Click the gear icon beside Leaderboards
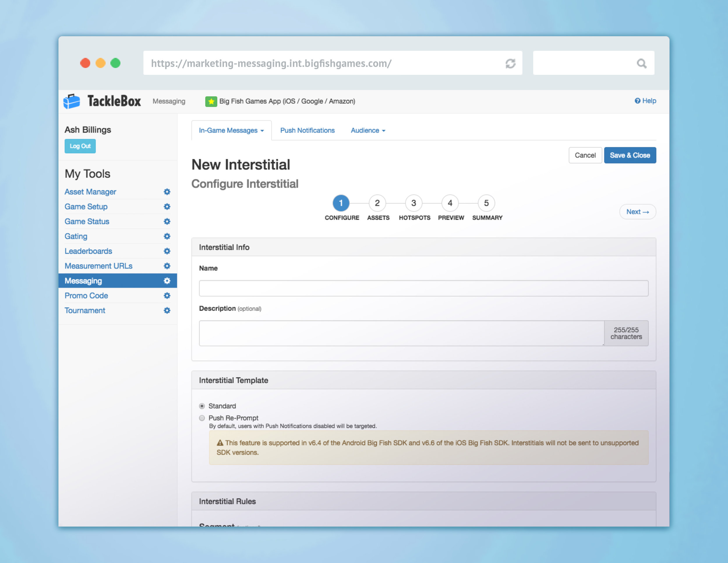 click(x=167, y=251)
